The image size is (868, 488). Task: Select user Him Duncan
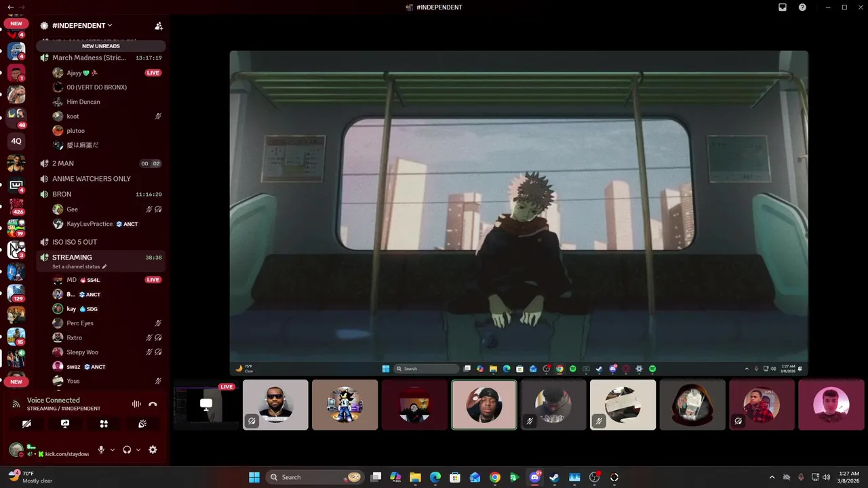[83, 102]
